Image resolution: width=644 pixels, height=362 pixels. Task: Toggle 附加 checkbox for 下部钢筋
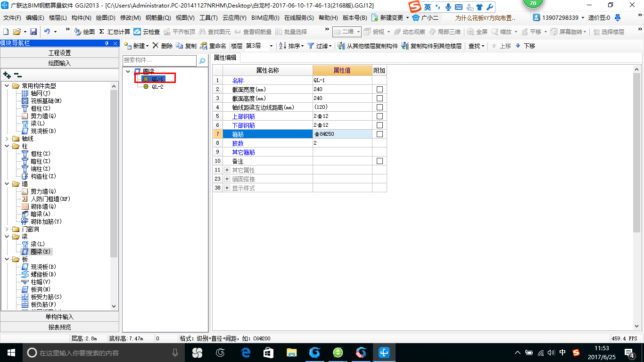(380, 125)
